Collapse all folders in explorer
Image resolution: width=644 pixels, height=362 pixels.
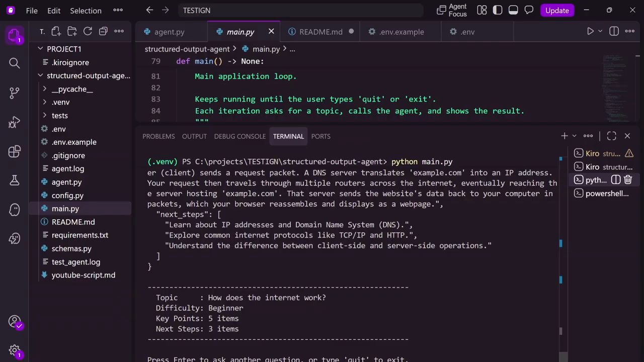pos(103,31)
